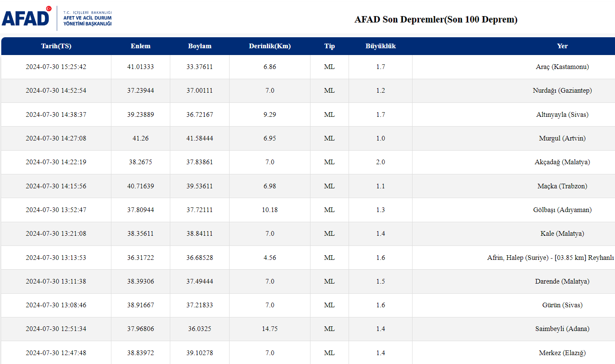615x364 pixels.
Task: Click latitude value 36.31722
Action: tap(141, 258)
